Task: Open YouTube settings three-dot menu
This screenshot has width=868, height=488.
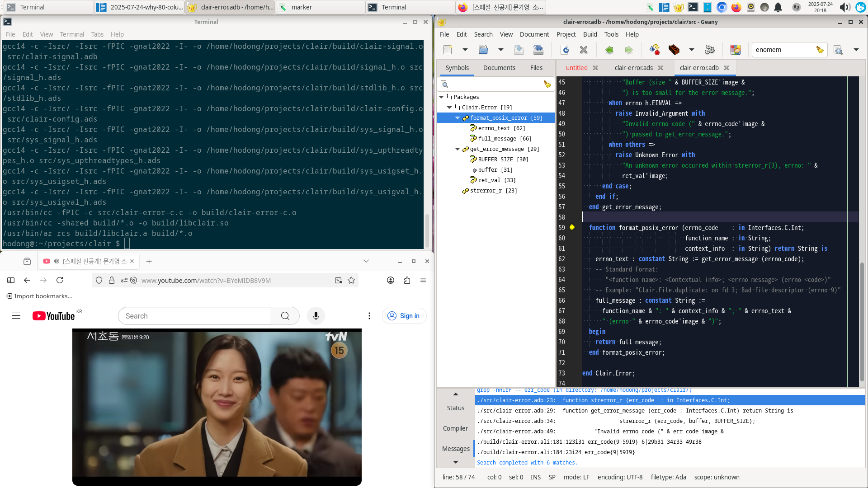Action: click(369, 316)
